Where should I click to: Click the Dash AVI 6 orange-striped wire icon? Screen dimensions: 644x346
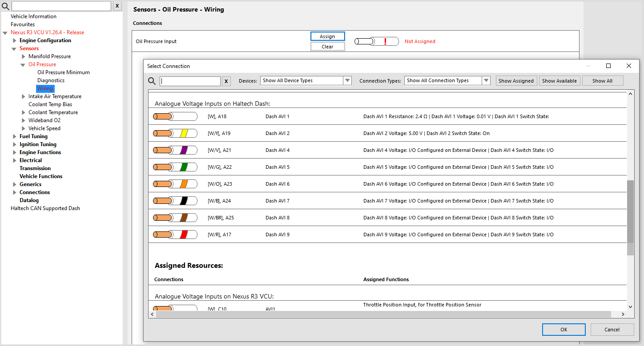click(x=175, y=184)
